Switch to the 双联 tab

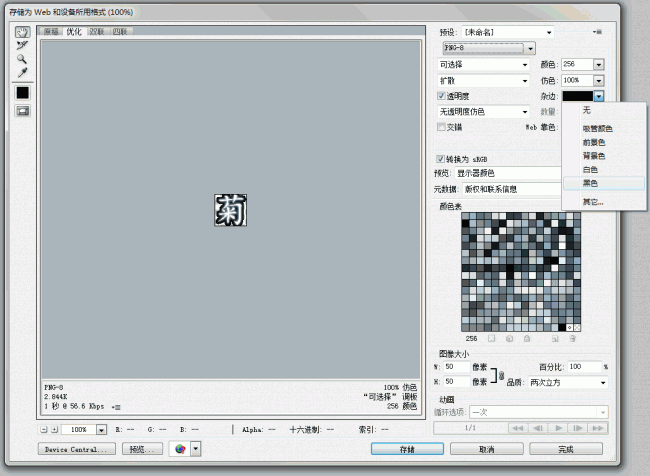click(x=97, y=32)
